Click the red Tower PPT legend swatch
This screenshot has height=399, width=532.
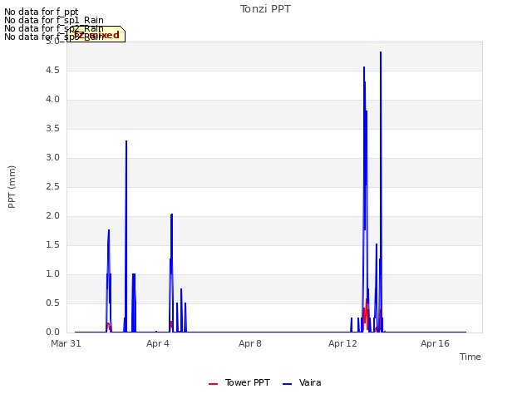click(x=213, y=384)
